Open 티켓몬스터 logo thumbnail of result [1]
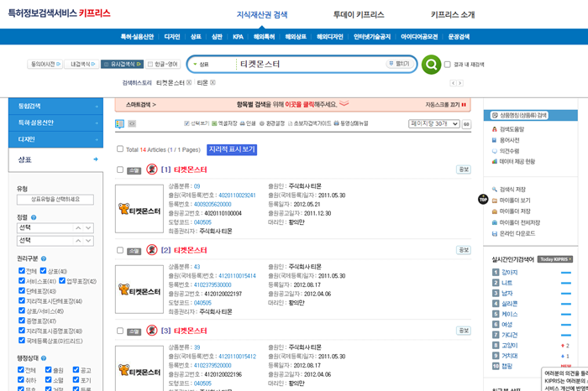Image resolution: width=588 pixels, height=391 pixels. point(139,209)
